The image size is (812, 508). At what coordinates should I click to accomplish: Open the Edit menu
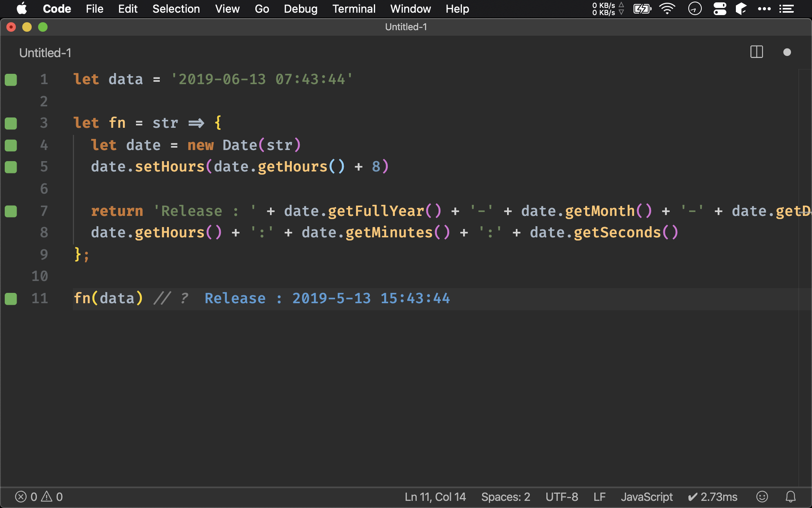[128, 9]
